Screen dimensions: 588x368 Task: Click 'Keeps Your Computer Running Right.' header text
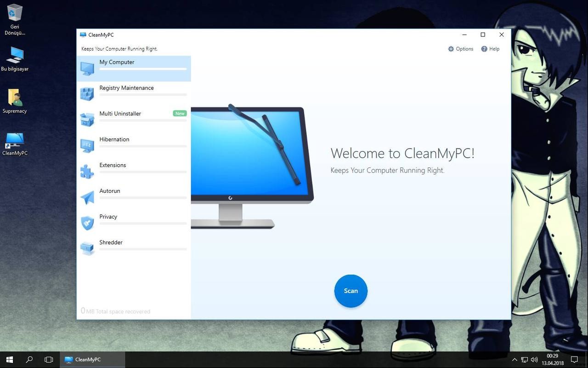tap(119, 49)
